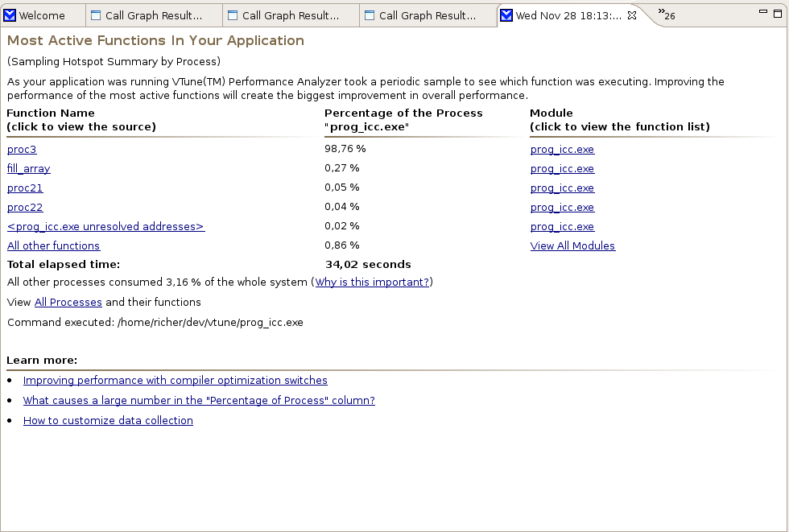Screen dimensions: 789x532
Task: Close the Wed Nov 28 tab
Action: (x=632, y=15)
